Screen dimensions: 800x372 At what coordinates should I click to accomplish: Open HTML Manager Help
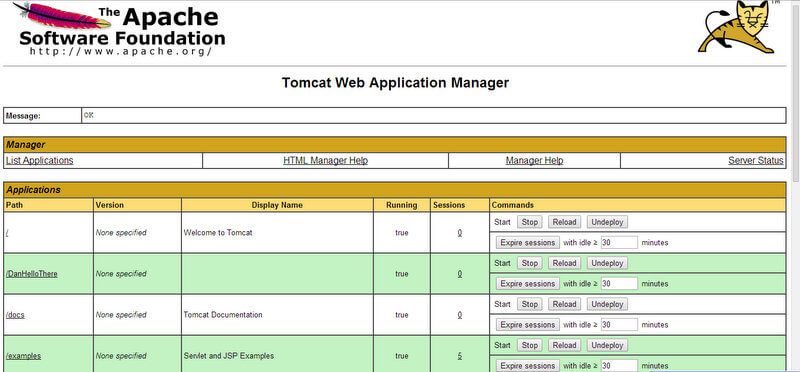click(x=326, y=160)
